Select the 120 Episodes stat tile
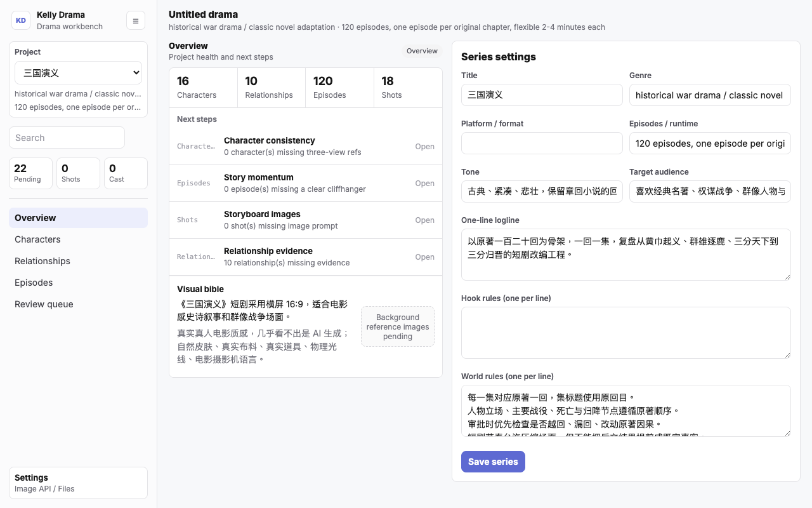The image size is (812, 508). 340,88
